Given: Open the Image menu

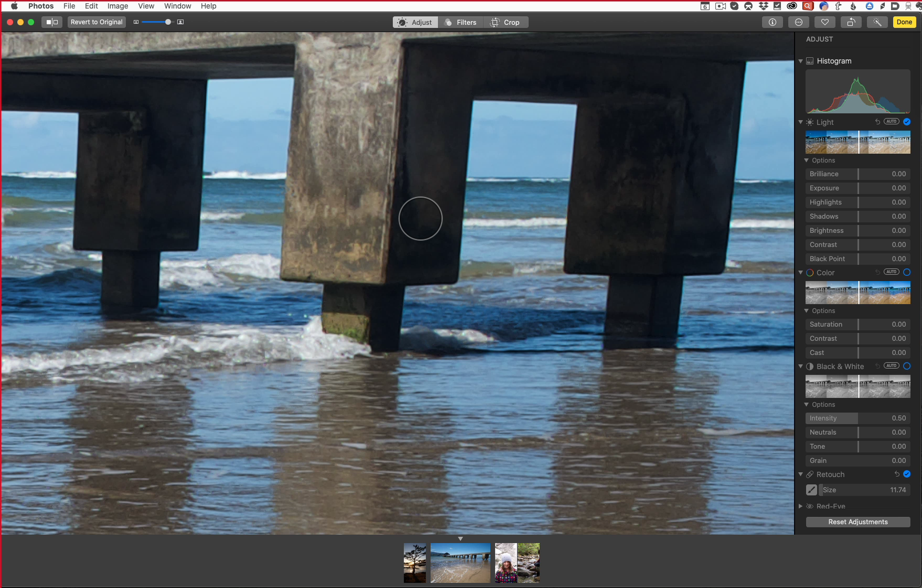Looking at the screenshot, I should coord(118,6).
